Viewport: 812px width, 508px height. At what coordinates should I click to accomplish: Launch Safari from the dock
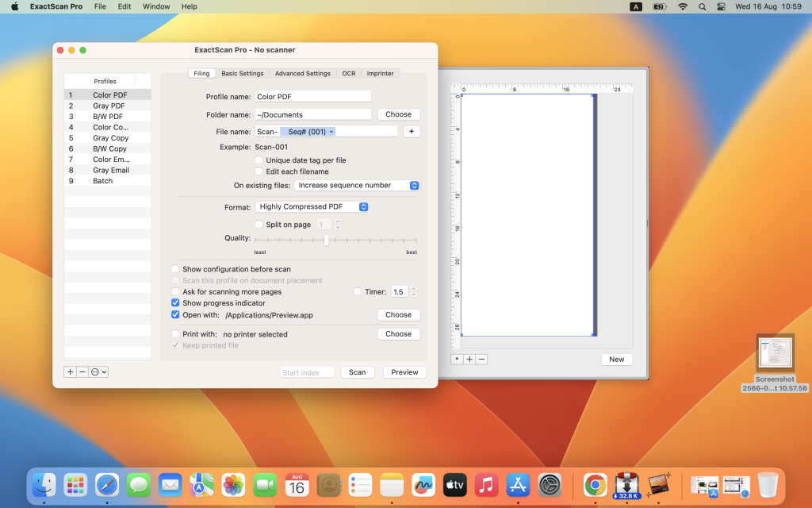pos(107,485)
